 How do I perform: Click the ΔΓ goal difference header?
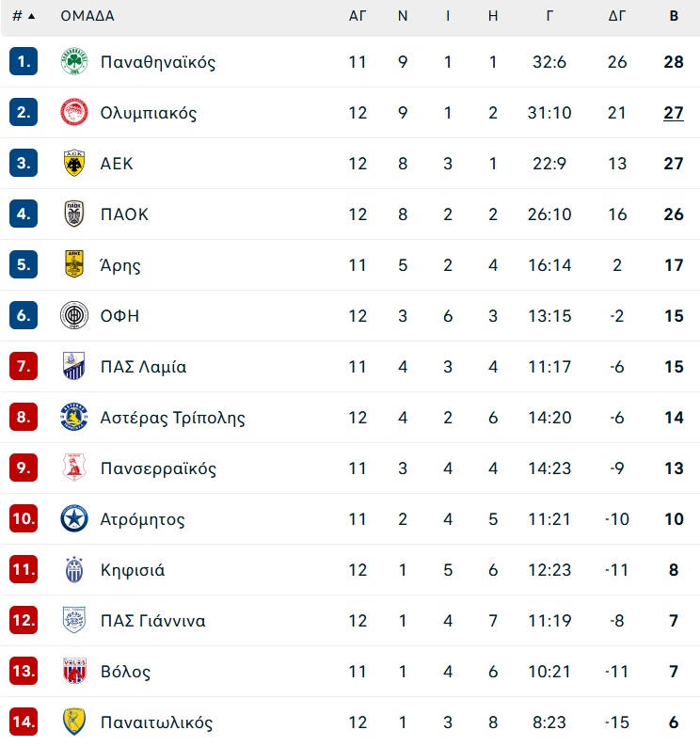click(616, 16)
